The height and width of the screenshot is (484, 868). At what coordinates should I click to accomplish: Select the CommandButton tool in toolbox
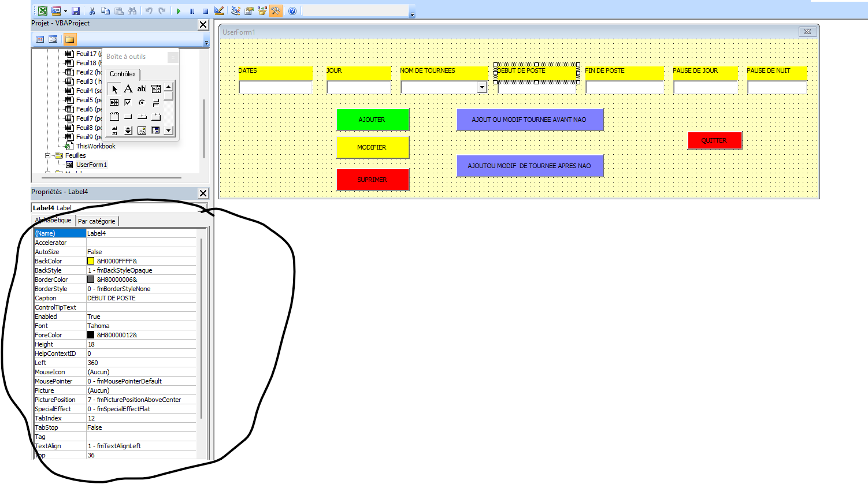128,117
